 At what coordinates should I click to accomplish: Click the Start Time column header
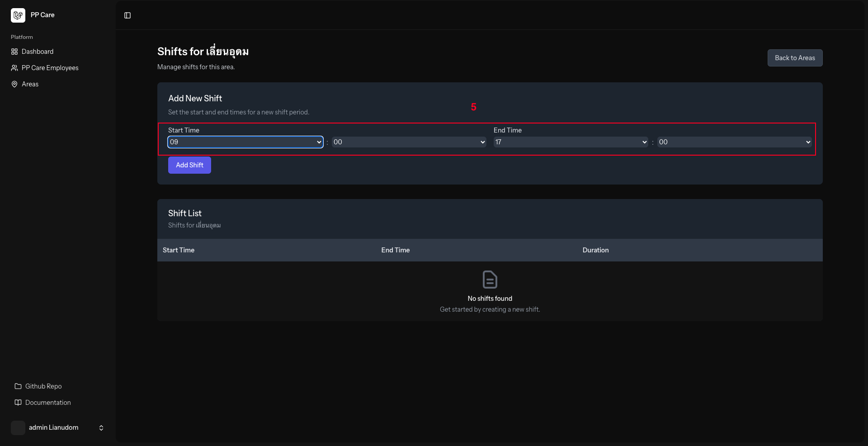pyautogui.click(x=179, y=250)
